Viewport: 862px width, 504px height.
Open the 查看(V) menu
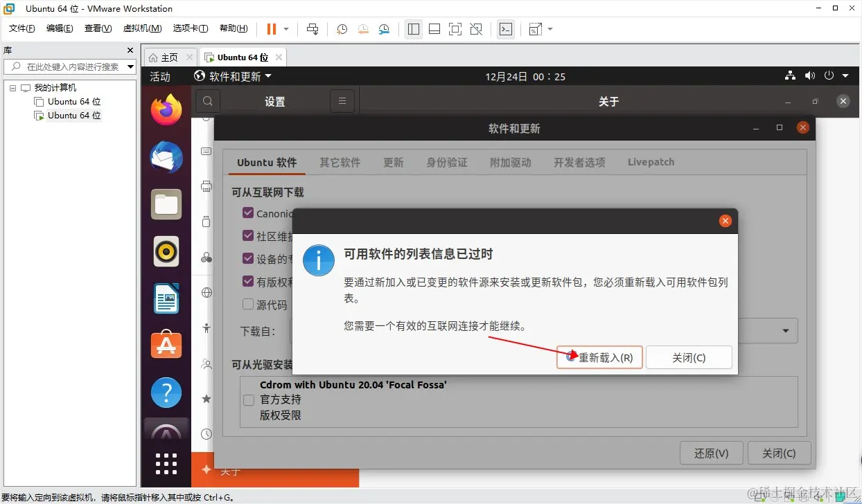click(x=98, y=28)
